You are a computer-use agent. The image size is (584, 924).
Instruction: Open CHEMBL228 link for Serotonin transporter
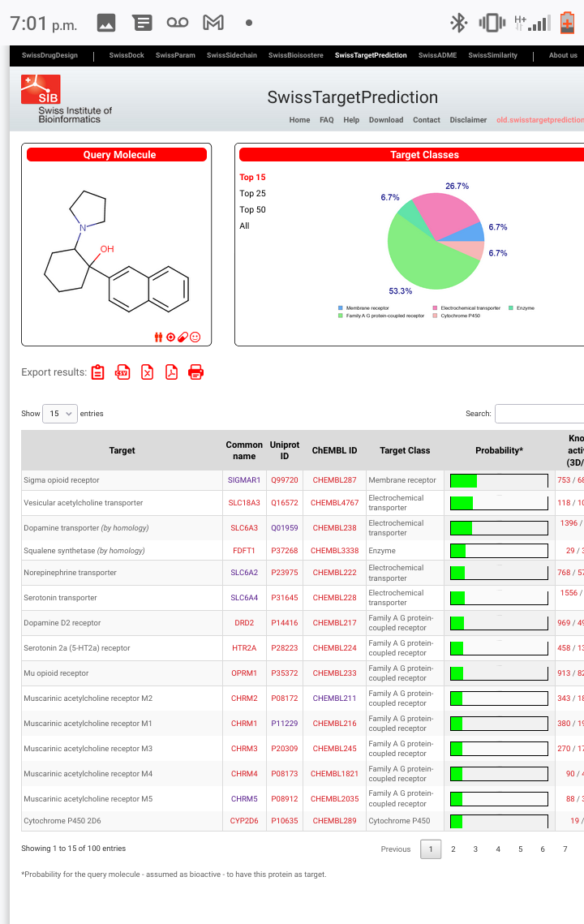coord(335,598)
